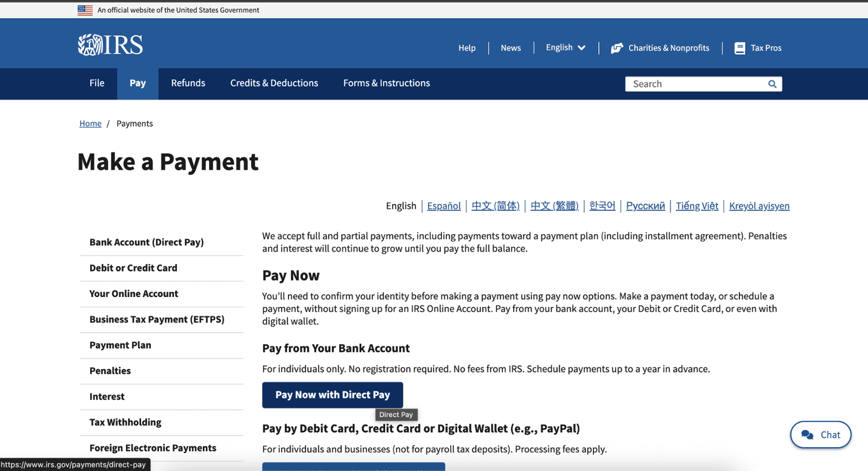Click the Tax Pros link
This screenshot has height=471, width=868.
point(766,48)
